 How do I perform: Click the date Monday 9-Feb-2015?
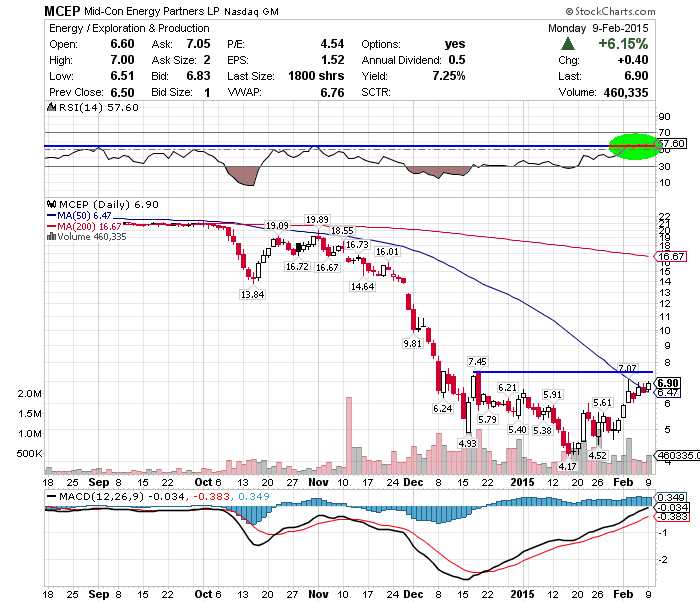[x=598, y=28]
